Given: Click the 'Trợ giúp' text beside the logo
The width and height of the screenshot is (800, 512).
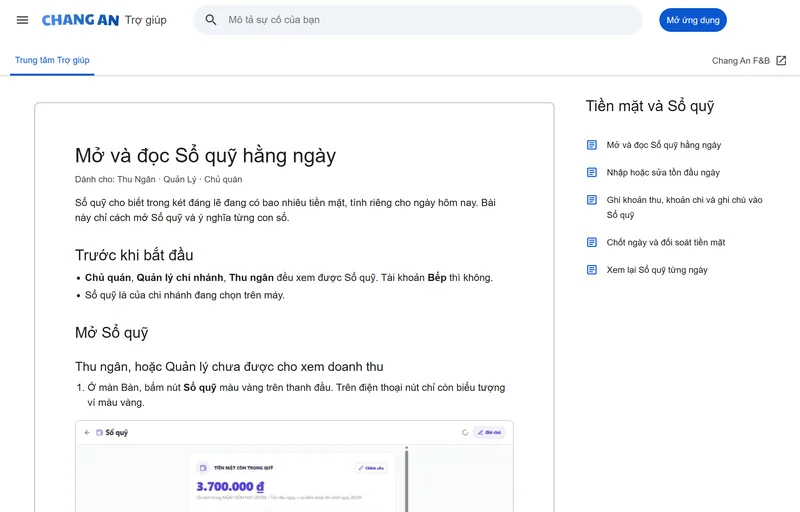Looking at the screenshot, I should coord(146,20).
